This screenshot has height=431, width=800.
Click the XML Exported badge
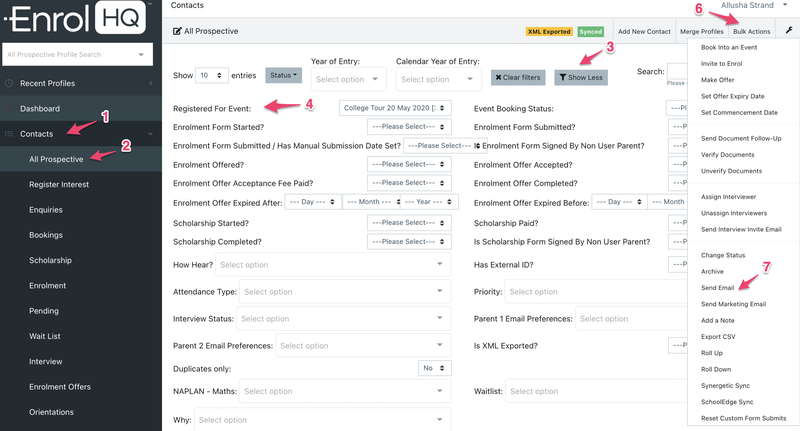(x=549, y=31)
